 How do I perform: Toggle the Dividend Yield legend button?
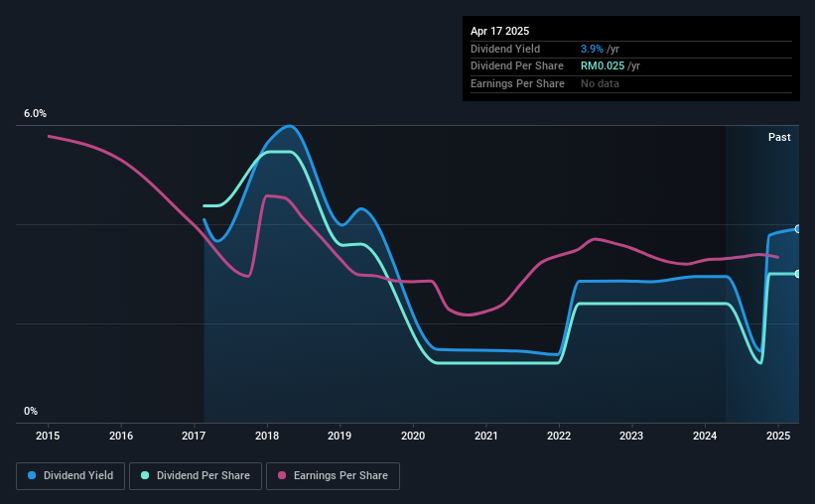pos(70,476)
